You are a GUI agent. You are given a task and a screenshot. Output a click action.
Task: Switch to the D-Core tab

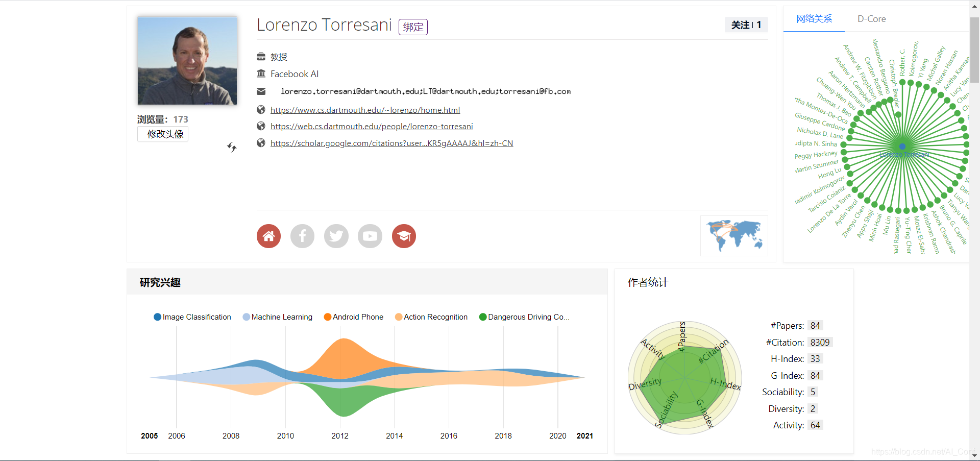pyautogui.click(x=871, y=19)
